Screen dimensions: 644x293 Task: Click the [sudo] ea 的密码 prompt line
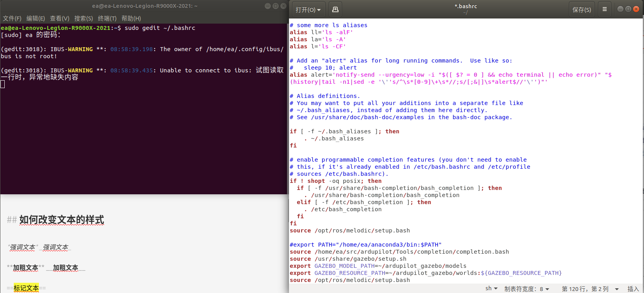(31, 35)
